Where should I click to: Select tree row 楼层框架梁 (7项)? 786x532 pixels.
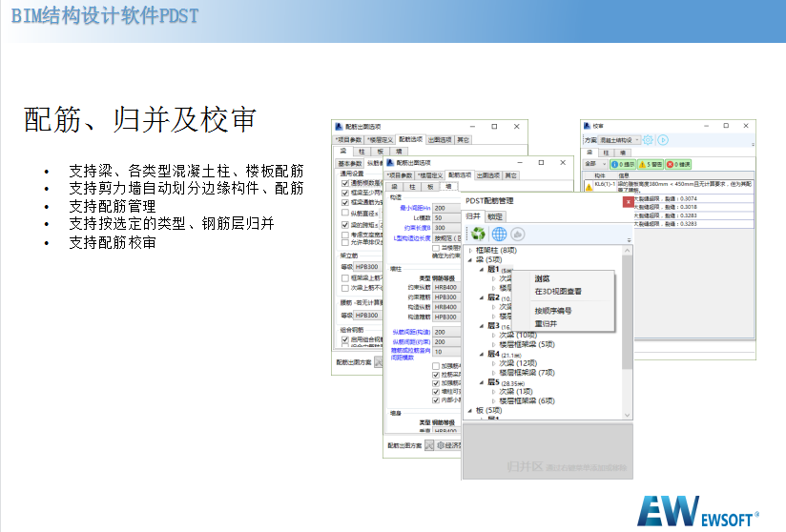pyautogui.click(x=527, y=372)
